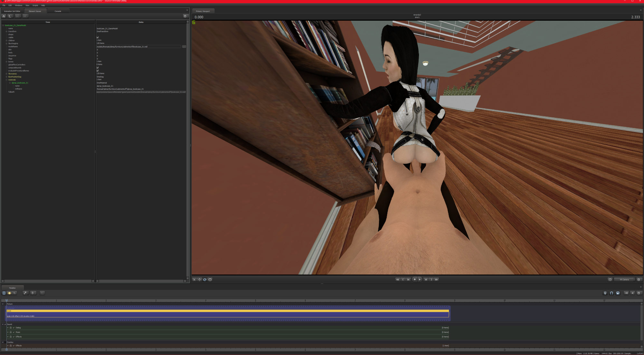
Task: Select the Primary Viewport tab
Action: pos(203,11)
